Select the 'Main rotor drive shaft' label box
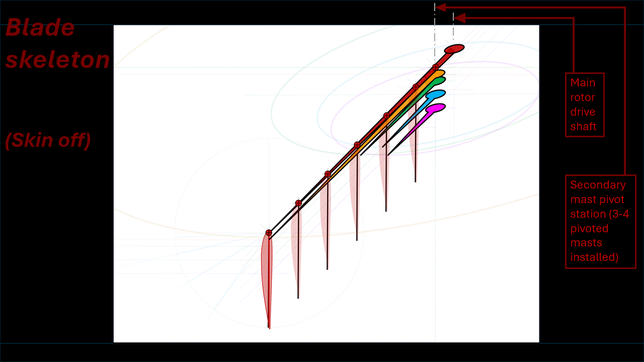This screenshot has height=362, width=644. tap(584, 105)
